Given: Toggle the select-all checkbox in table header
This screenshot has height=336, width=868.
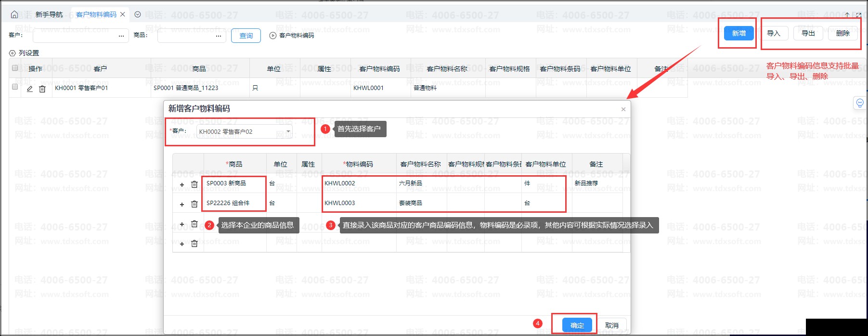Looking at the screenshot, I should (x=15, y=68).
